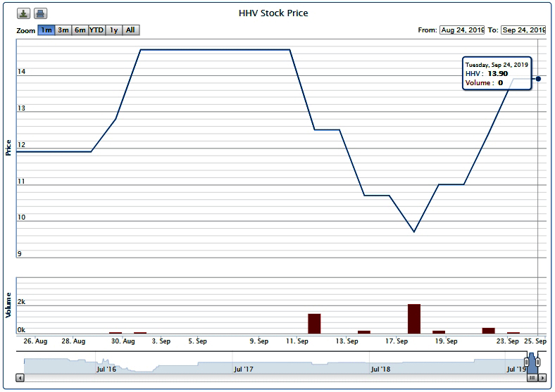
Task: Click the Sep 24 price data point marker
Action: [x=538, y=78]
